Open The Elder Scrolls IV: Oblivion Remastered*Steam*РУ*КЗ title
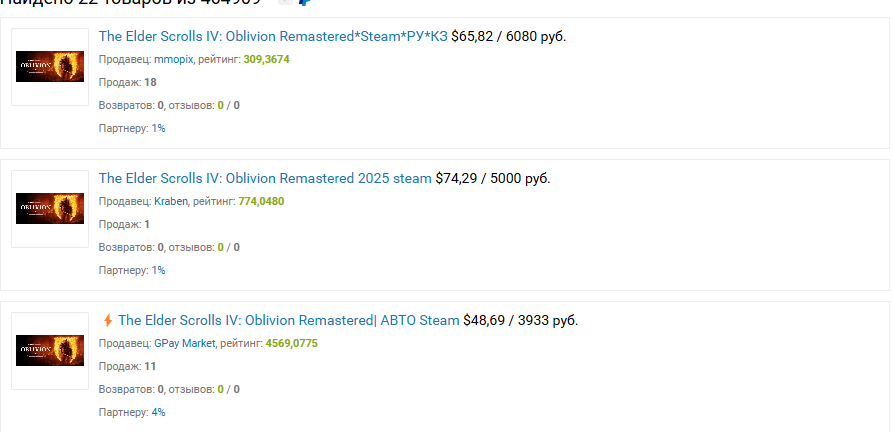This screenshot has width=894, height=432. [x=273, y=37]
